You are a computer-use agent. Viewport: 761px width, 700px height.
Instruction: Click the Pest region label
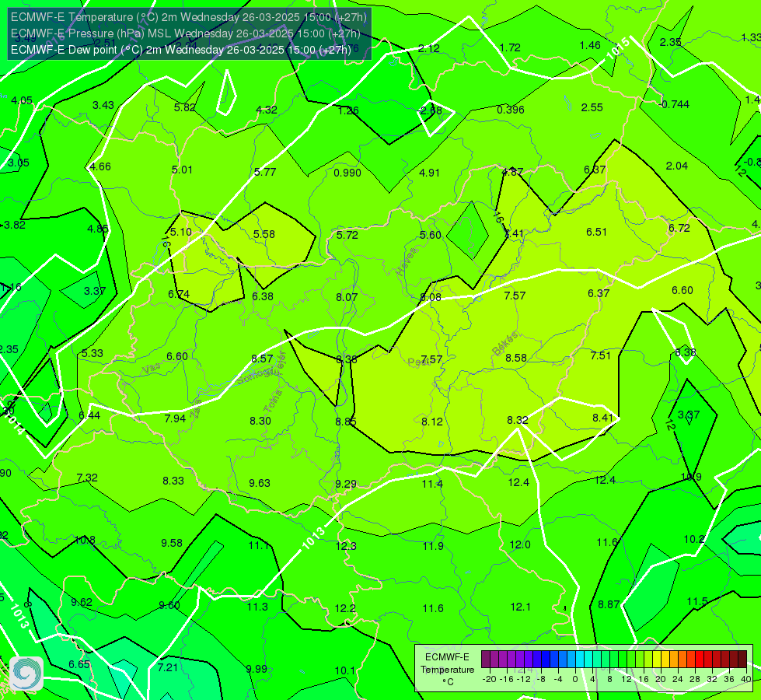pyautogui.click(x=418, y=362)
